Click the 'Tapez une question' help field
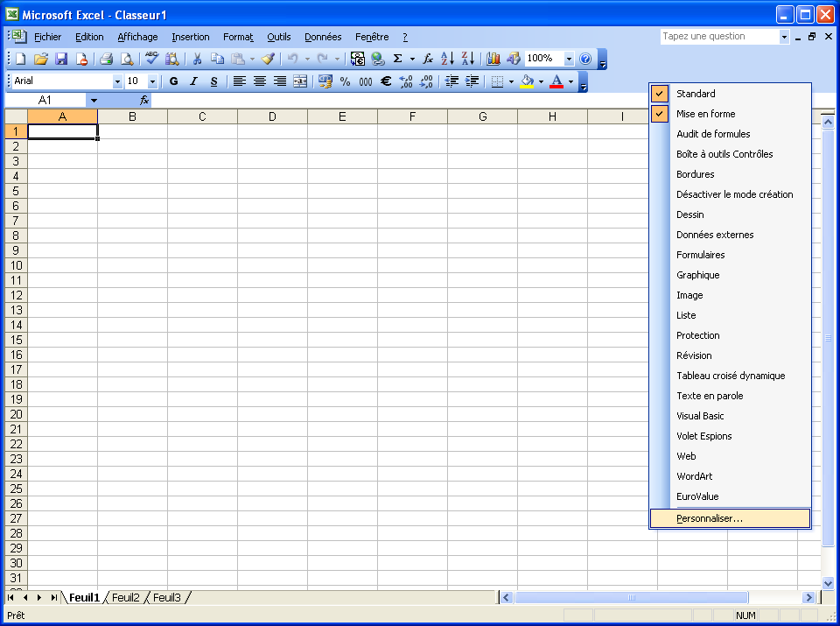840x626 pixels. pos(719,37)
